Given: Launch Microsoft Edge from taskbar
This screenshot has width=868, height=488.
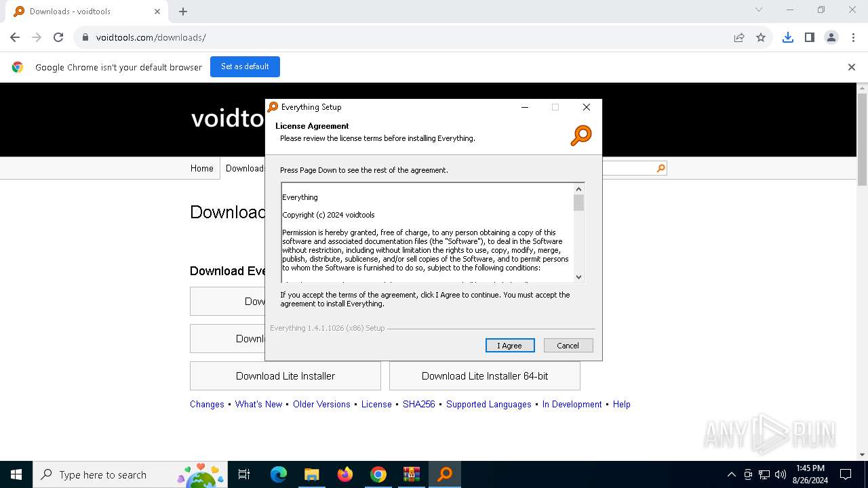Looking at the screenshot, I should coord(278,474).
